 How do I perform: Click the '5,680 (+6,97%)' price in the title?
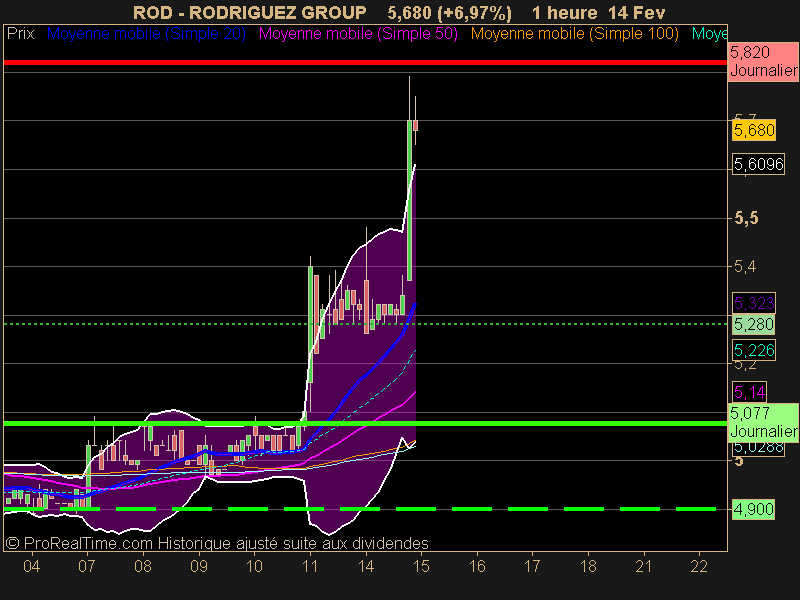pos(449,12)
